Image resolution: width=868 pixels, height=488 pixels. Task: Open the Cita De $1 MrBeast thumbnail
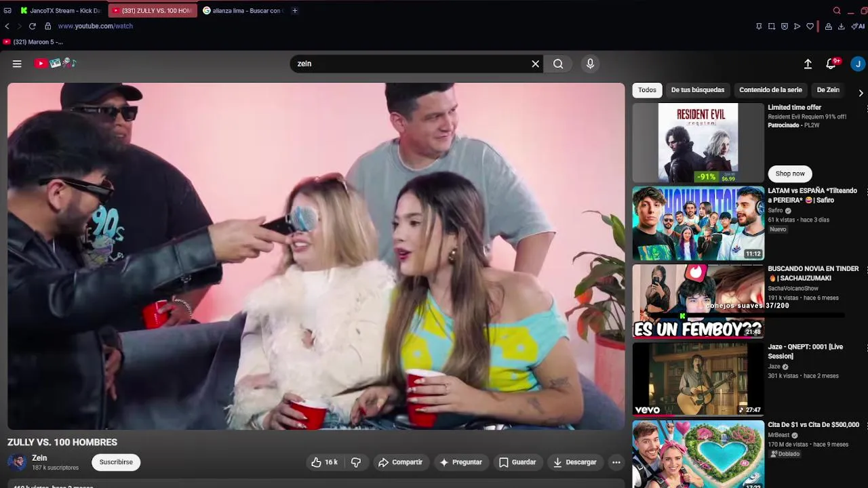click(698, 454)
